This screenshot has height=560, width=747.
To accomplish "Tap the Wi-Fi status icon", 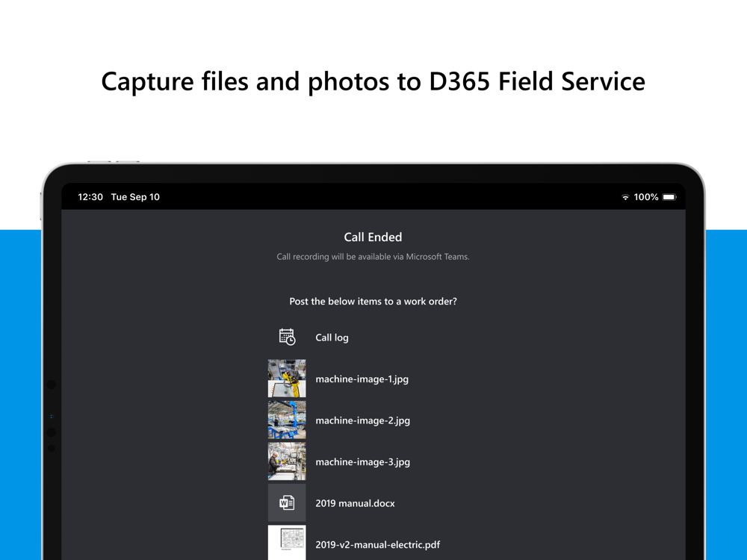I will [625, 197].
